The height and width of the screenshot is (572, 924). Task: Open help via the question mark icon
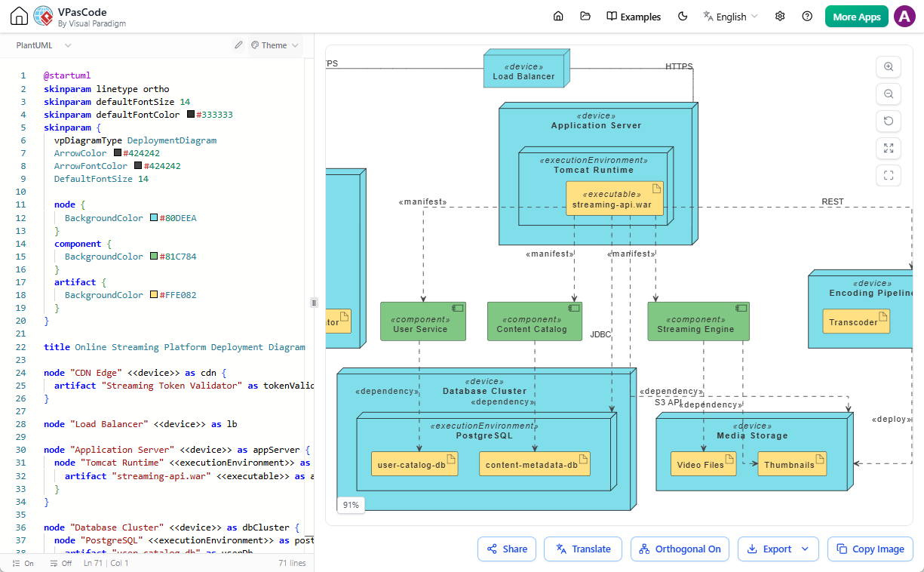click(807, 17)
